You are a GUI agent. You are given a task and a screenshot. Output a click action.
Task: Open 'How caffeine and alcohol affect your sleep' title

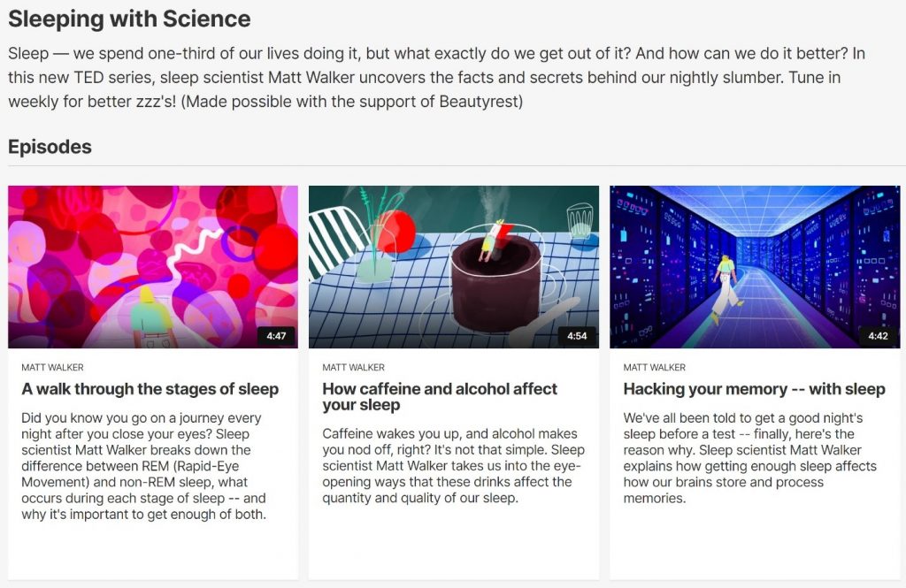point(440,396)
